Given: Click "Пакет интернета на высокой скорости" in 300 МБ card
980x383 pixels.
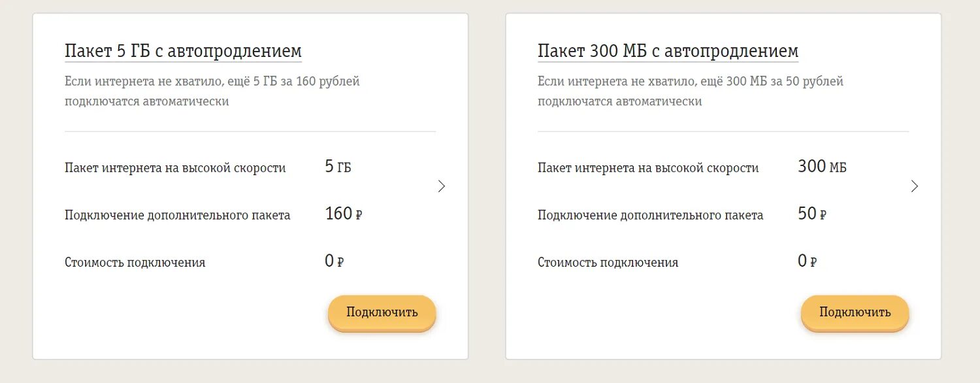Looking at the screenshot, I should point(648,168).
